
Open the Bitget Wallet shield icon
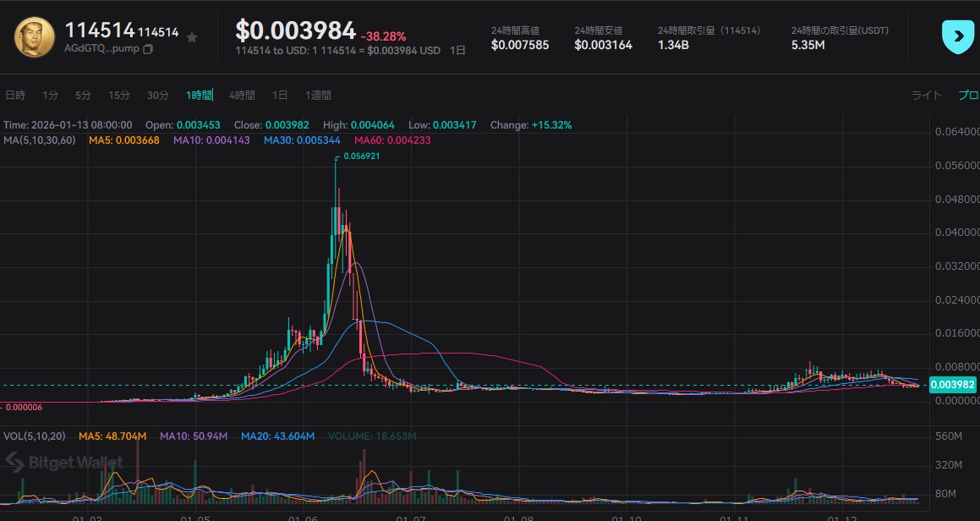pos(958,36)
